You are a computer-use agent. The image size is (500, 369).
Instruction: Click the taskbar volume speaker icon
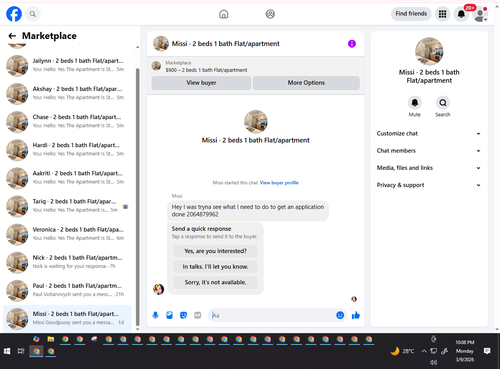click(433, 362)
